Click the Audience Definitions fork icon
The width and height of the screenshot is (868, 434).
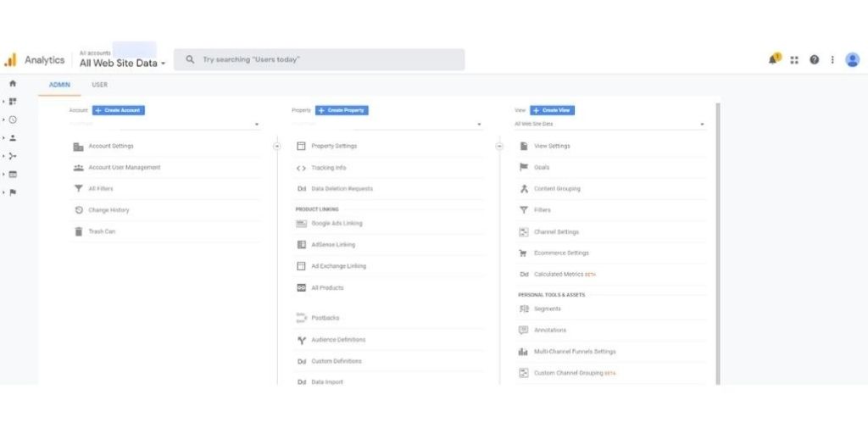(301, 341)
